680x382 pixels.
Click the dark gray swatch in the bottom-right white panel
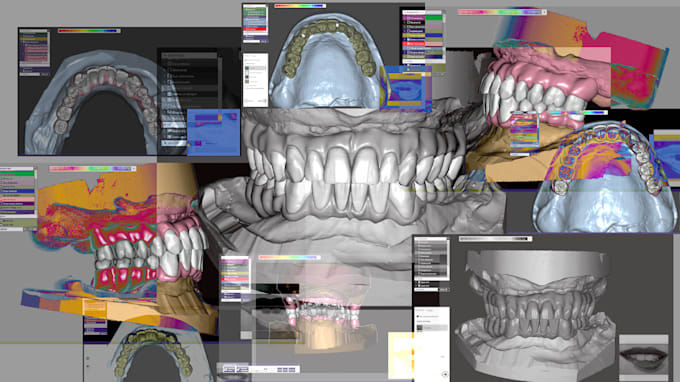pos(419,328)
